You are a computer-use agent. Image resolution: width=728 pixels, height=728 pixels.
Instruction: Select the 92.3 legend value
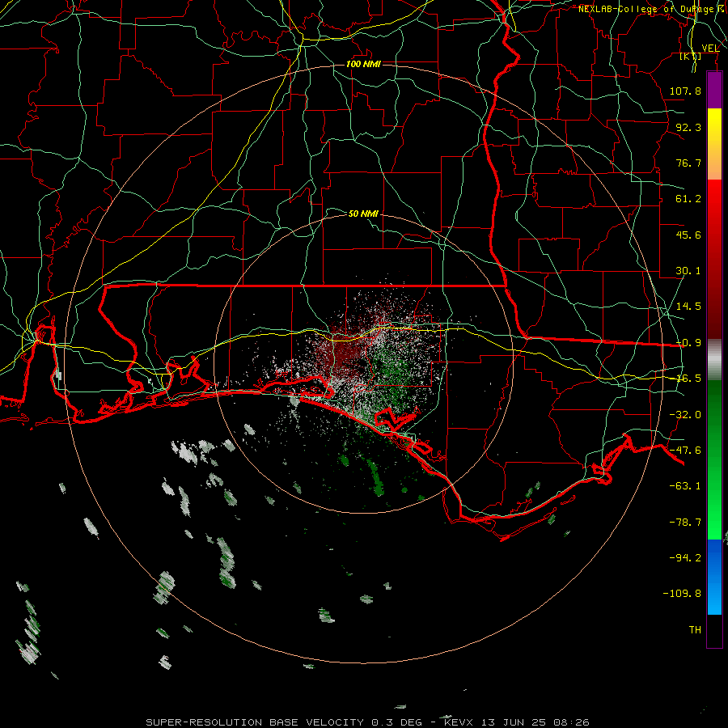pos(688,127)
